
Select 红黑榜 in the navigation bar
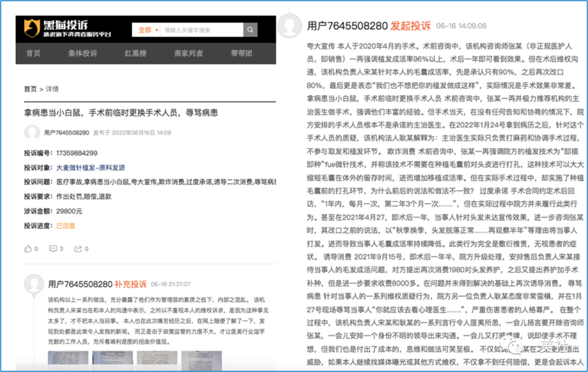coord(135,53)
